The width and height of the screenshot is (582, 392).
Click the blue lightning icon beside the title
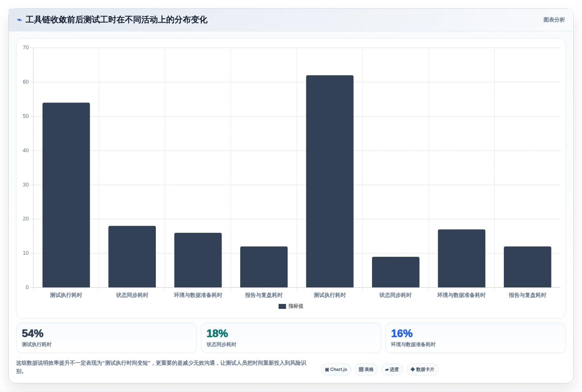[19, 20]
